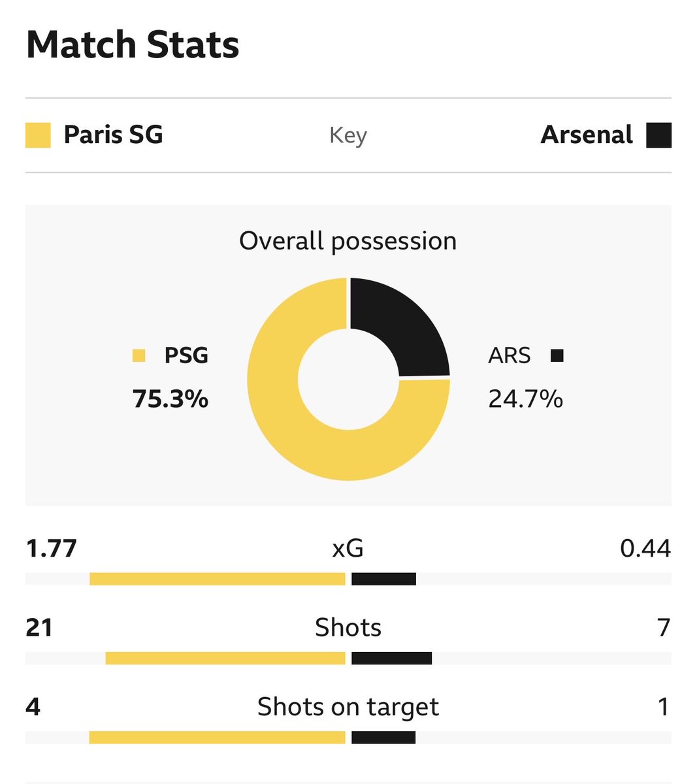
Task: Click the Overall possession title
Action: click(348, 241)
